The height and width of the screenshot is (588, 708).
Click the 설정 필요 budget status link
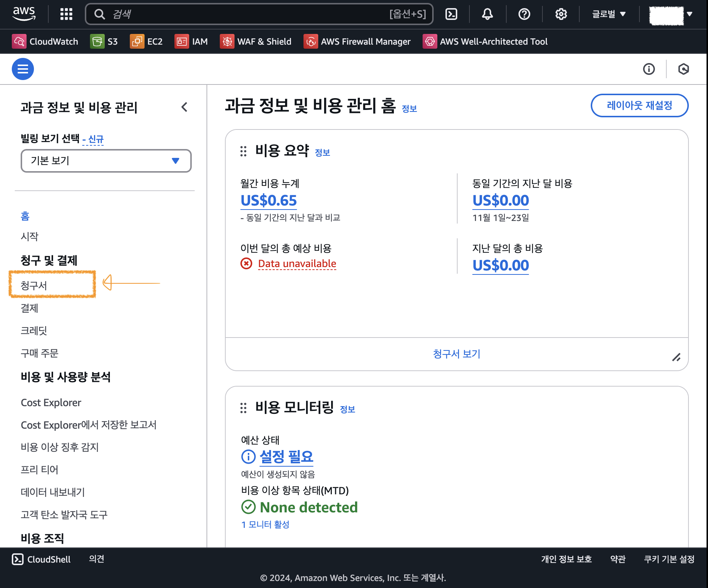pyautogui.click(x=286, y=457)
